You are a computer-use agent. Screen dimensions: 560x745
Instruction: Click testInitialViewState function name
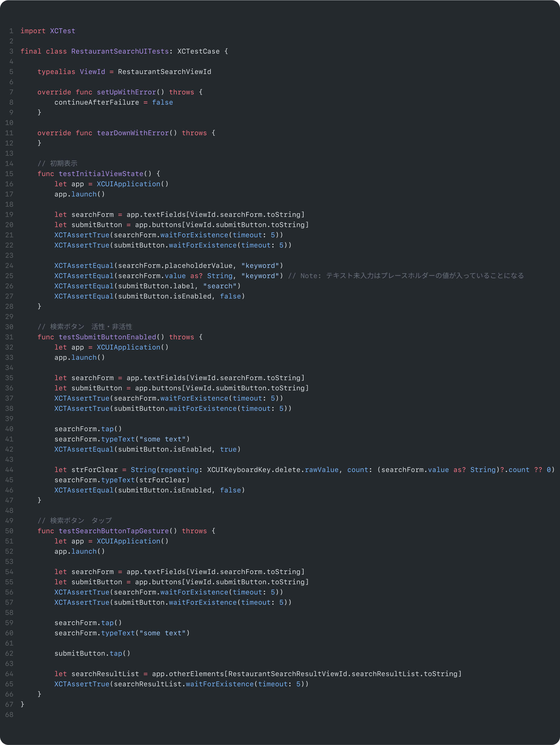click(x=101, y=174)
